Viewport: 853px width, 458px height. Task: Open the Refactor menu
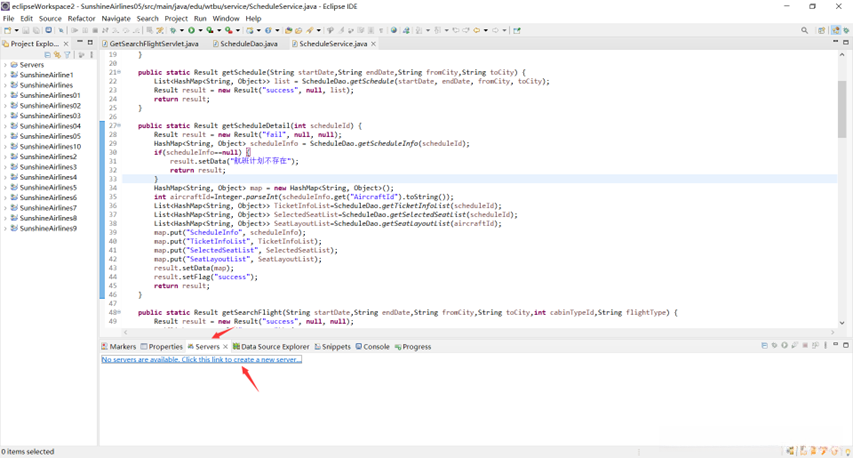click(82, 18)
